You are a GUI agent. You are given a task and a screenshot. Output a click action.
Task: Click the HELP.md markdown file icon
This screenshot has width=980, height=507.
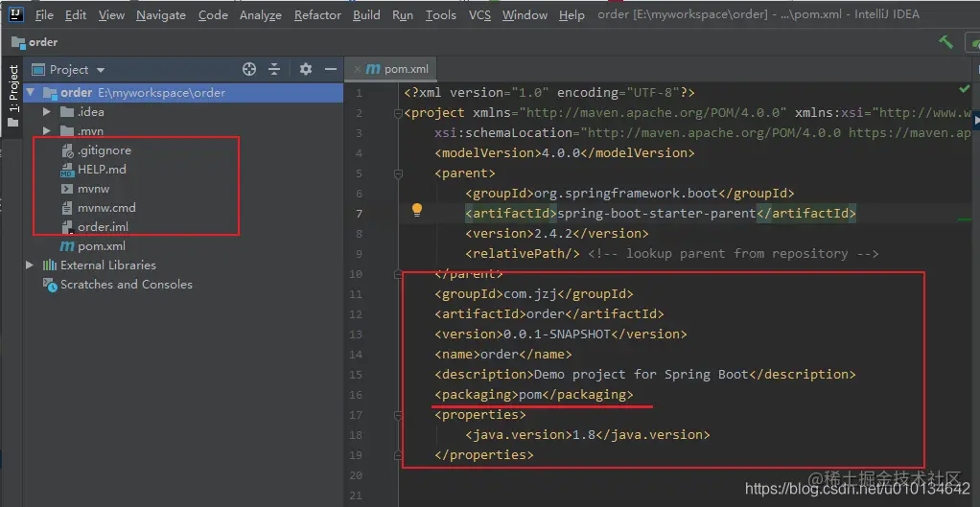point(67,170)
